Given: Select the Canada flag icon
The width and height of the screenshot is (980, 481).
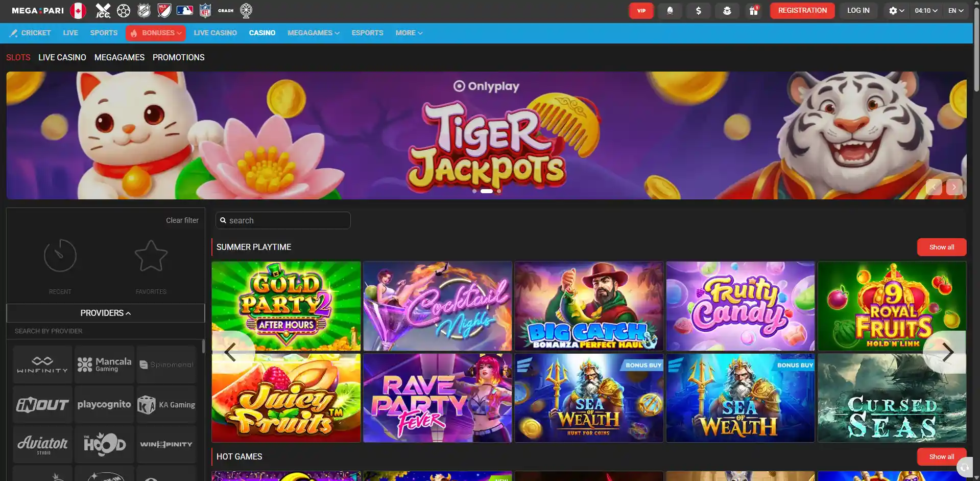Looking at the screenshot, I should (x=78, y=10).
